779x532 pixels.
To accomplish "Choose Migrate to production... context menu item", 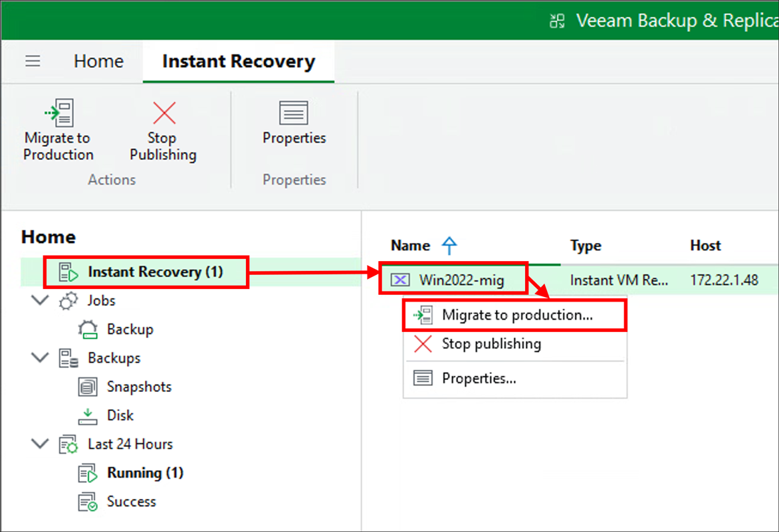I will (514, 315).
